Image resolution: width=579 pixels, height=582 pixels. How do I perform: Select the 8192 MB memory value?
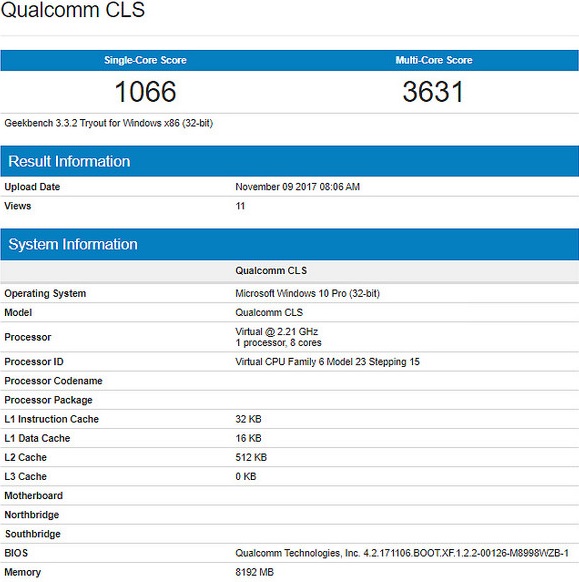coord(254,572)
